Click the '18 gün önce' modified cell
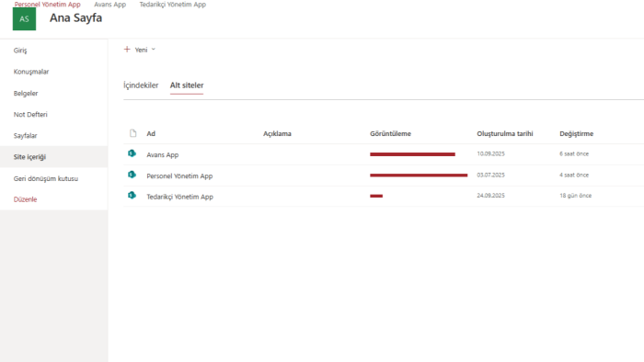Viewport: 644px width, 362px height. [x=575, y=196]
